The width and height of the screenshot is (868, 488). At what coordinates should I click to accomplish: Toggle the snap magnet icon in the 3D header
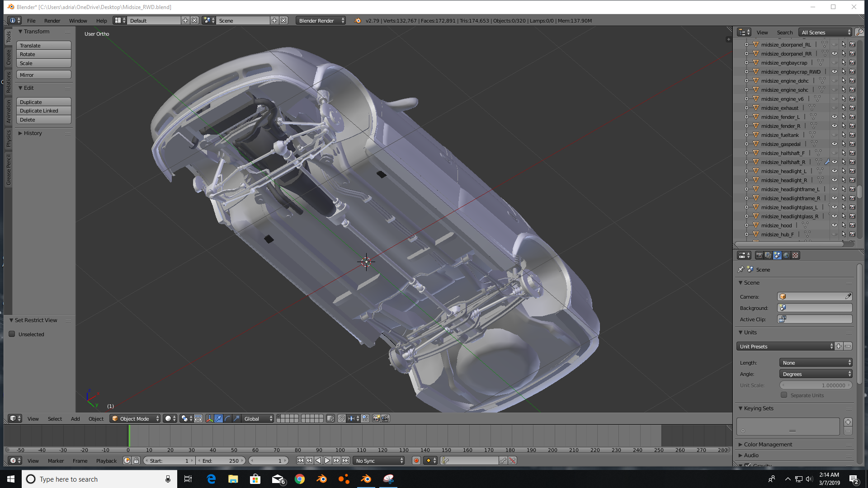pyautogui.click(x=342, y=418)
